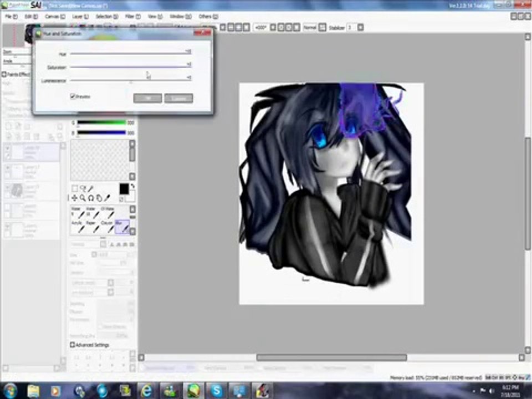Click the canvas horizontal scrollbar thumb
This screenshot has height=399, width=532.
pos(331,357)
